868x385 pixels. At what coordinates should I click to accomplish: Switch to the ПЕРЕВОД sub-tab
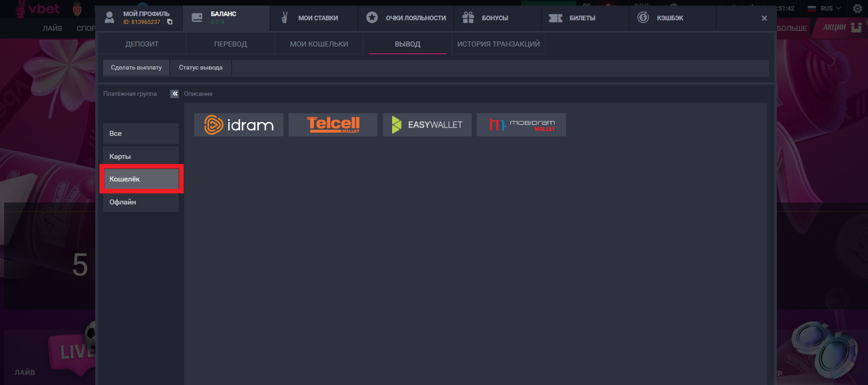click(231, 44)
